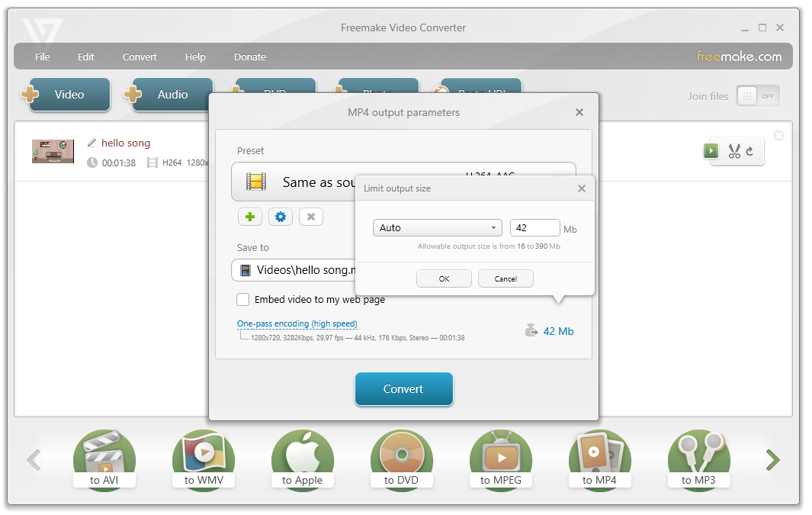This screenshot has height=515, width=812.
Task: Open the Convert menu
Action: pyautogui.click(x=140, y=57)
